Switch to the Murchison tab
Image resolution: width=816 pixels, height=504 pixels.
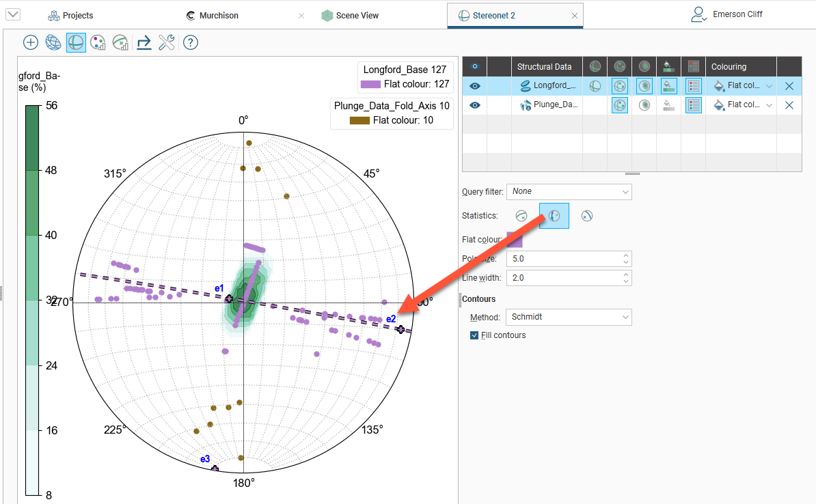[x=213, y=16]
